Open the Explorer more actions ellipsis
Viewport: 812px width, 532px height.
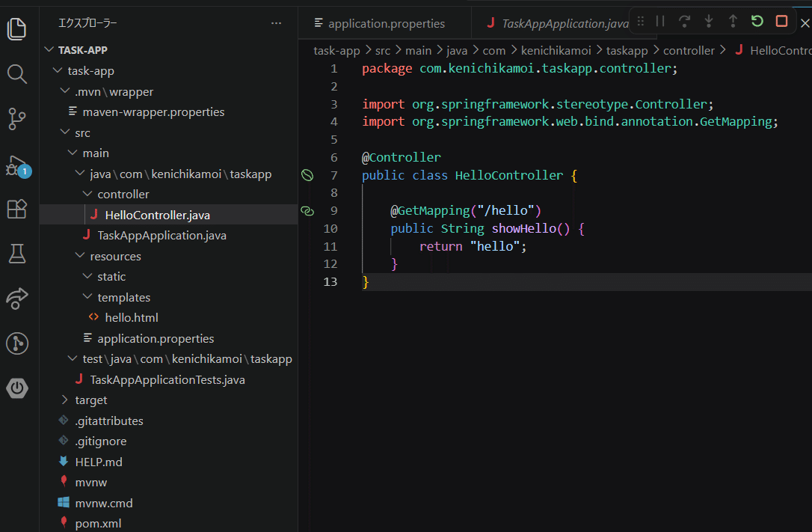[277, 23]
